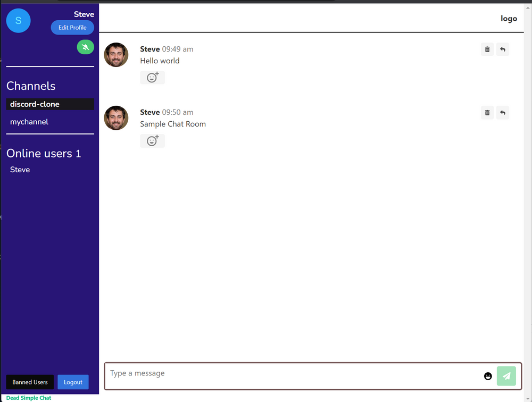Create a channel with the green pencil icon
Image resolution: width=532 pixels, height=402 pixels.
click(x=85, y=47)
